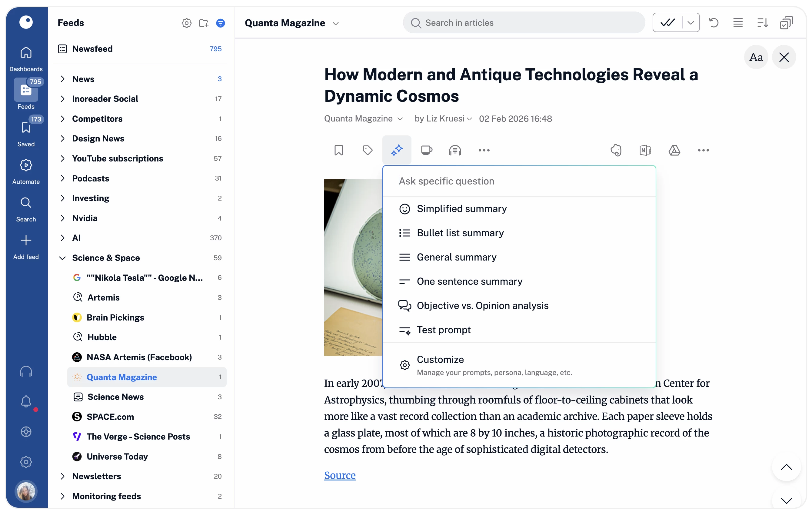Click the text-to-speech listen icon

pyautogui.click(x=454, y=150)
